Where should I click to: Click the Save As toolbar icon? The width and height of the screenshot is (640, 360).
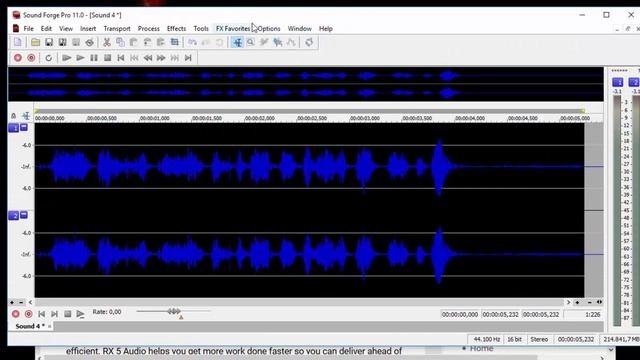(x=62, y=42)
